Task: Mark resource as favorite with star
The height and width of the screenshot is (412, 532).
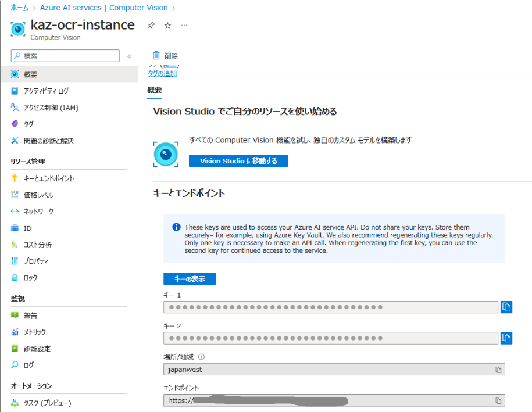Action: [167, 26]
